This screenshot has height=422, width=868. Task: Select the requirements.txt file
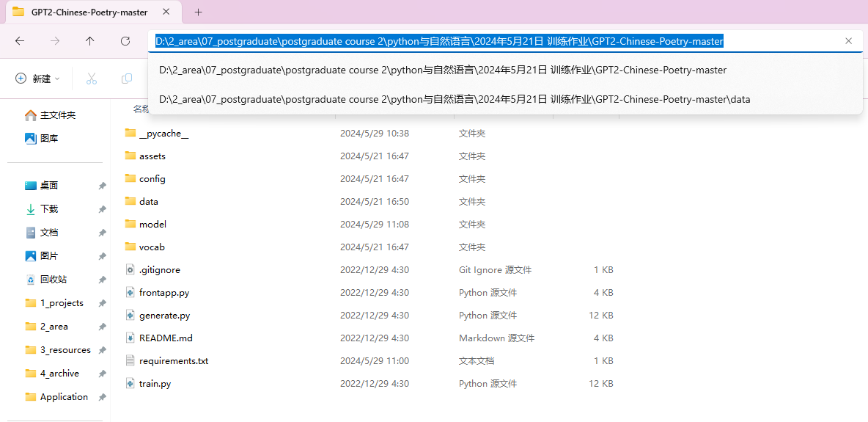click(173, 361)
